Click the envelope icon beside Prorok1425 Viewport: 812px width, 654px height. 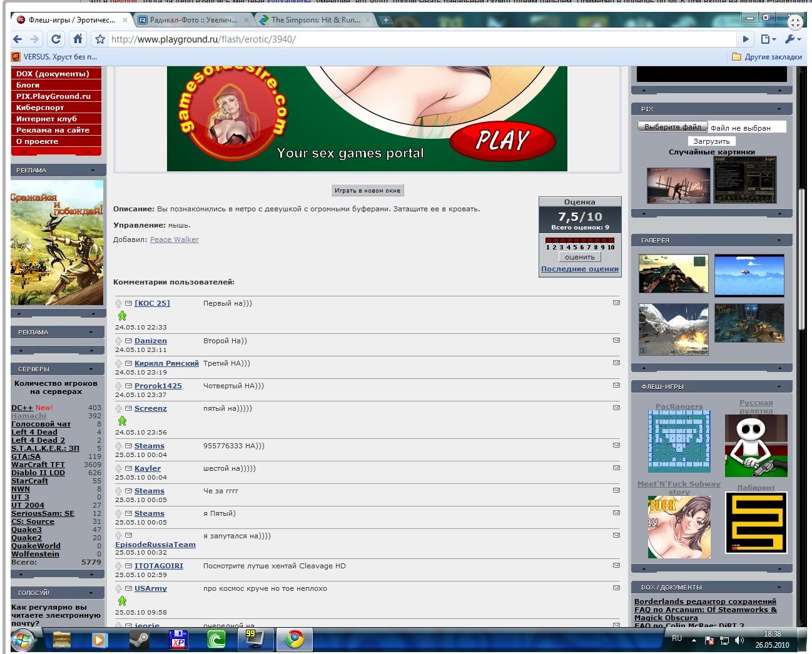pyautogui.click(x=128, y=386)
